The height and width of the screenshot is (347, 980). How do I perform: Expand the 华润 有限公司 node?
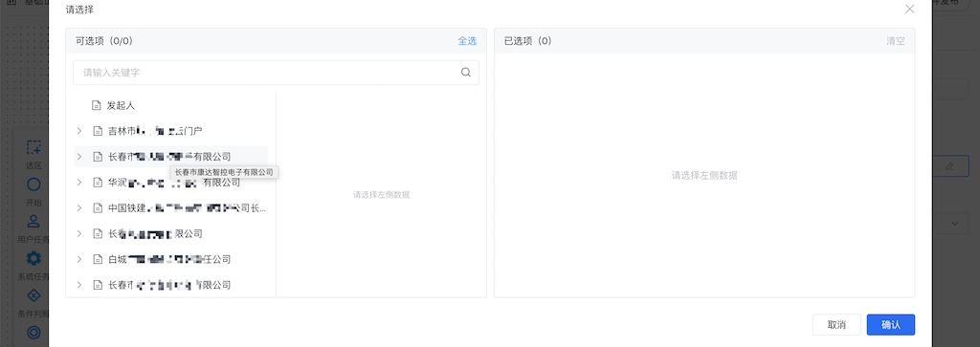79,183
